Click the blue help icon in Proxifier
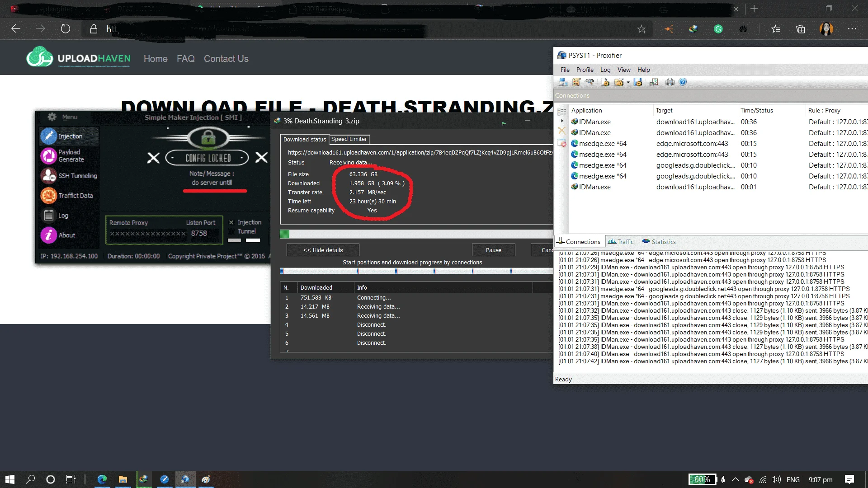The height and width of the screenshot is (488, 868). click(683, 82)
